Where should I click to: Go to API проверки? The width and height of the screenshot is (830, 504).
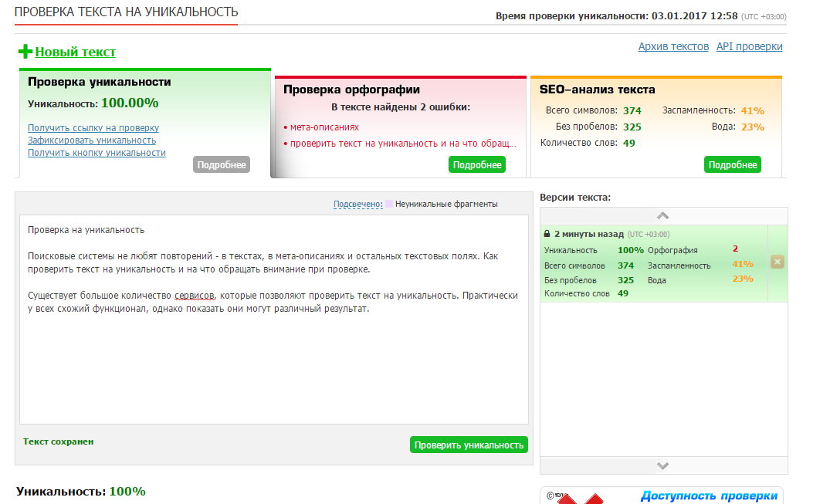(749, 46)
